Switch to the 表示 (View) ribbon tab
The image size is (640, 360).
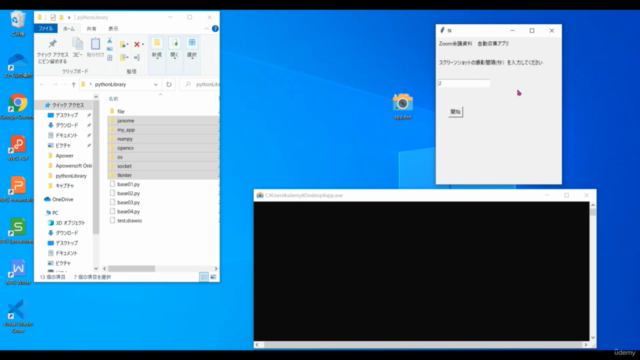pyautogui.click(x=113, y=29)
